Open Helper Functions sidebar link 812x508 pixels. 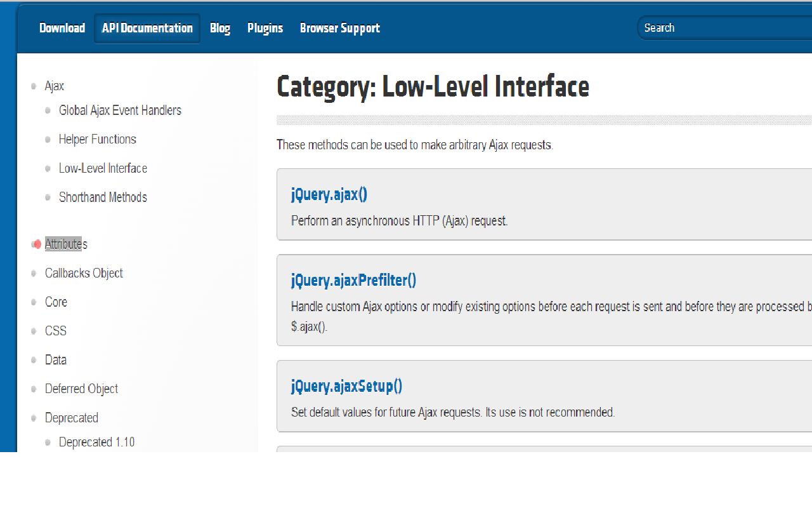[98, 139]
